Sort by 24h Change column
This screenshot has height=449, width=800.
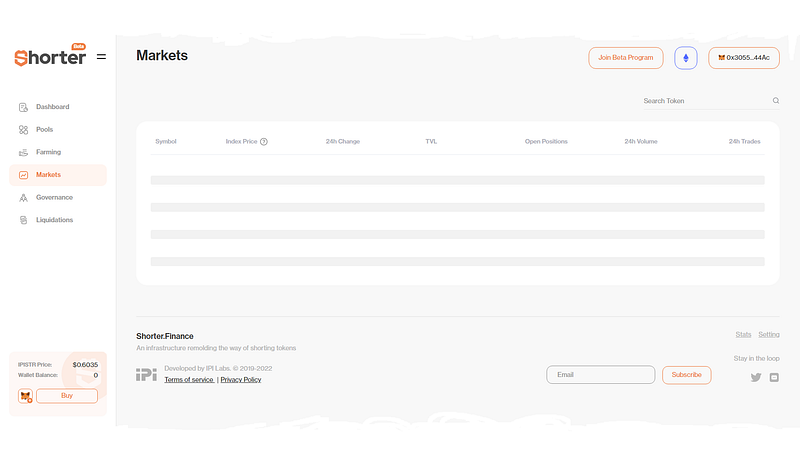(x=343, y=141)
